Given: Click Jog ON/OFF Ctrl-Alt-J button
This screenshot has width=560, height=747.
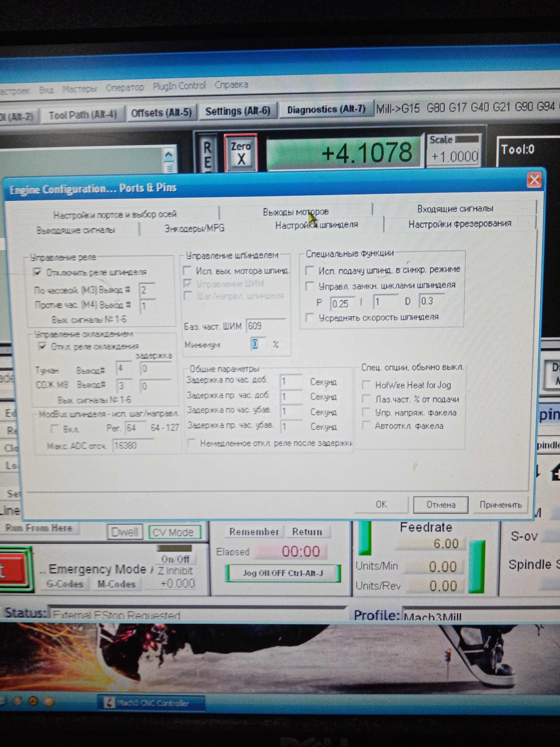Looking at the screenshot, I should coord(283,573).
